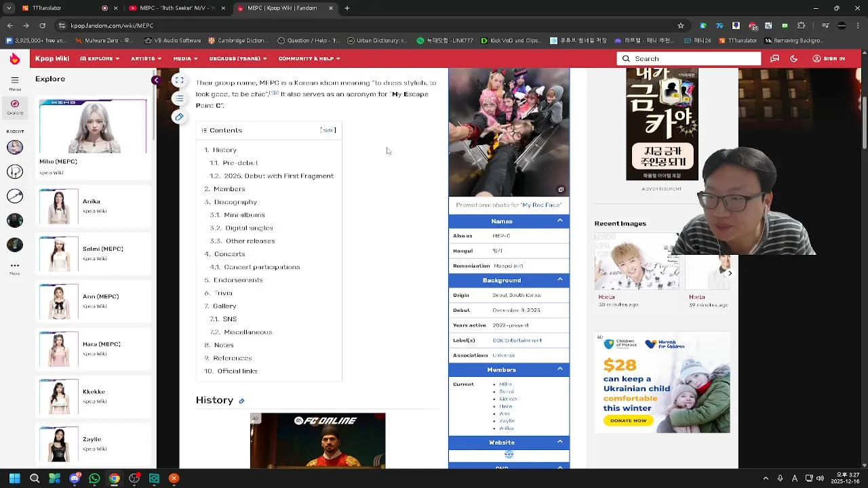
Task: Open the third recent wiki sword icon
Action: tap(14, 196)
